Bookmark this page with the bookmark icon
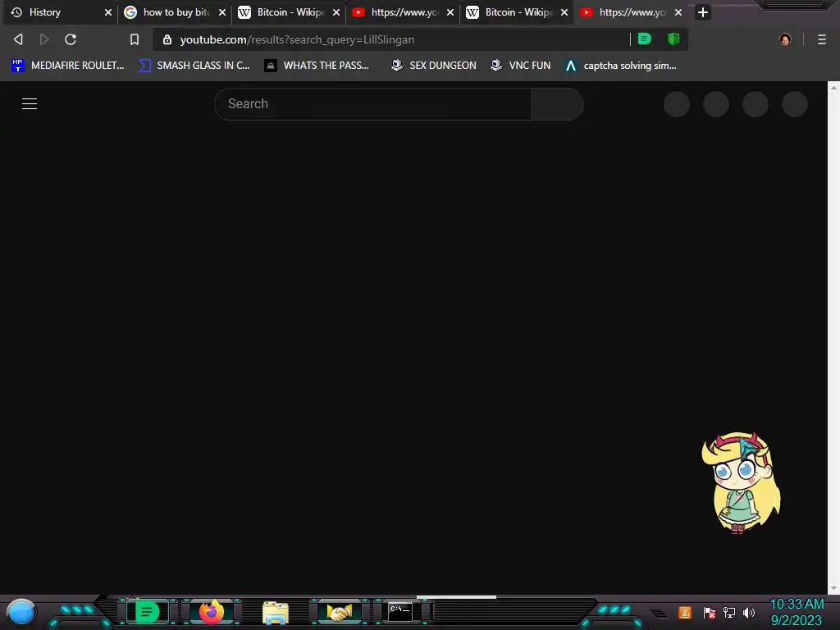Image resolution: width=840 pixels, height=630 pixels. point(135,39)
